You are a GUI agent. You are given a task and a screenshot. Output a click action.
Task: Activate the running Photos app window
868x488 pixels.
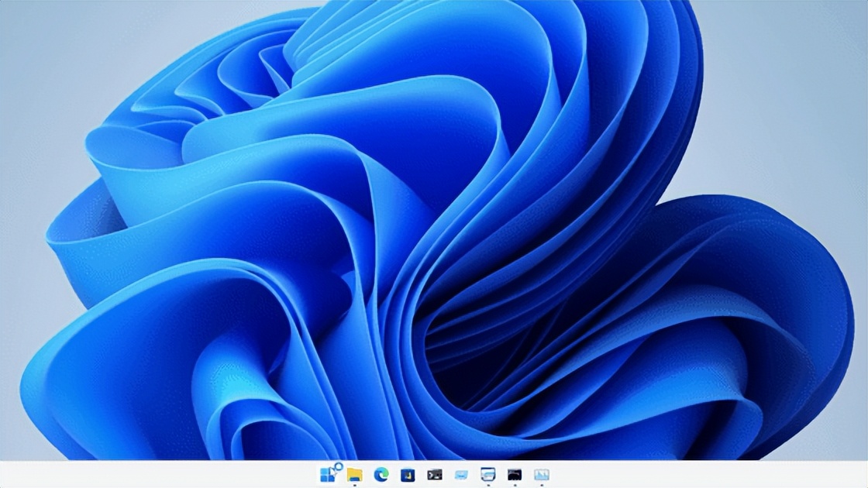tap(541, 474)
